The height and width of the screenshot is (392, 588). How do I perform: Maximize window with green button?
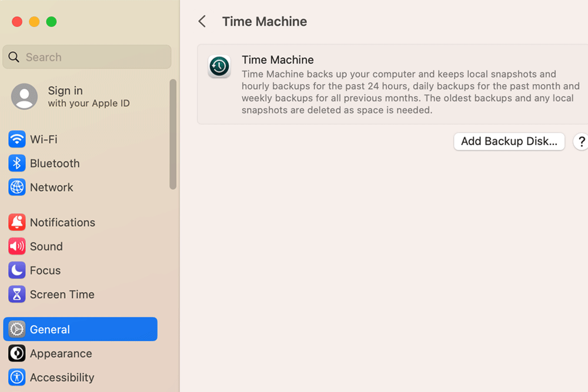click(51, 22)
